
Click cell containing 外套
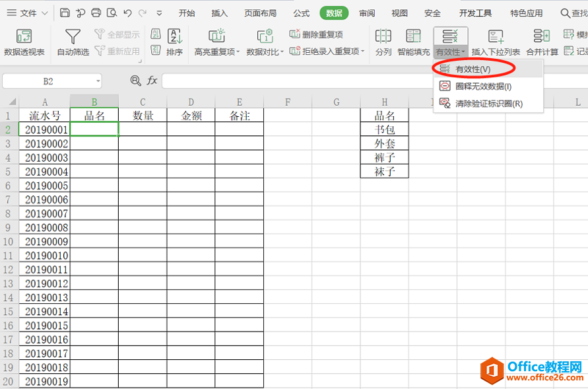(384, 143)
